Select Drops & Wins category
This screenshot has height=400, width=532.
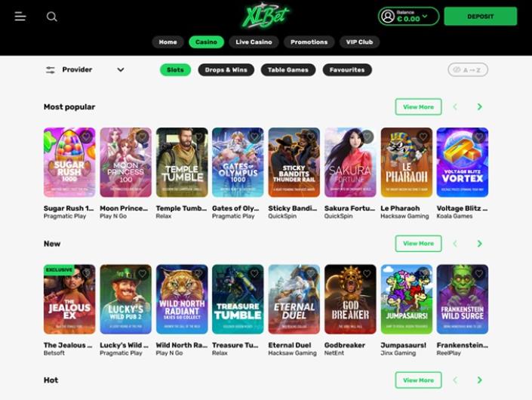(226, 70)
